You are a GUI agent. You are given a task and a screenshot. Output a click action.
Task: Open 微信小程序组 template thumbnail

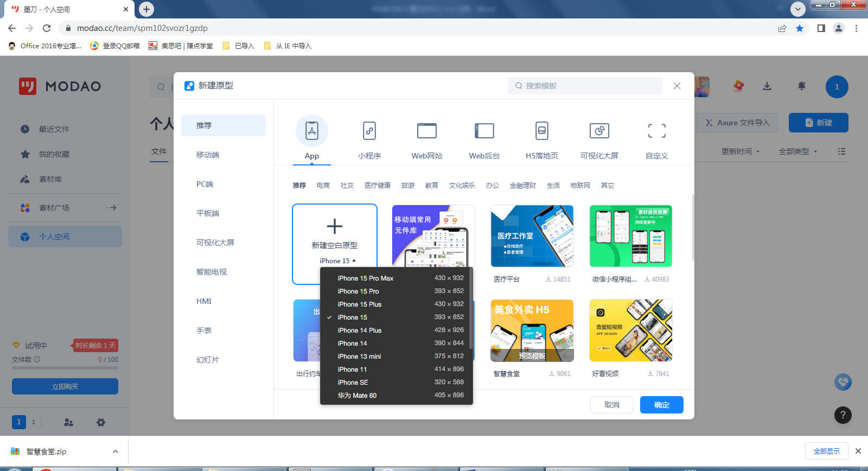coord(631,236)
